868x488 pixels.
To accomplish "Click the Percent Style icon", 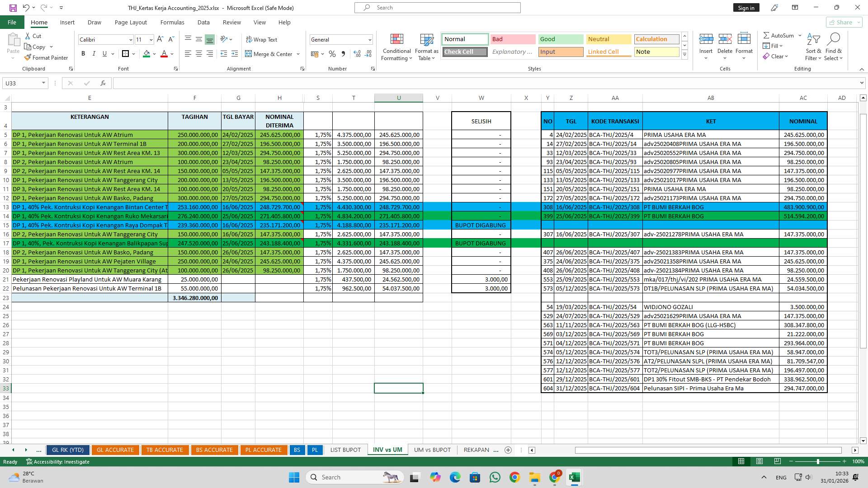I will pos(332,54).
